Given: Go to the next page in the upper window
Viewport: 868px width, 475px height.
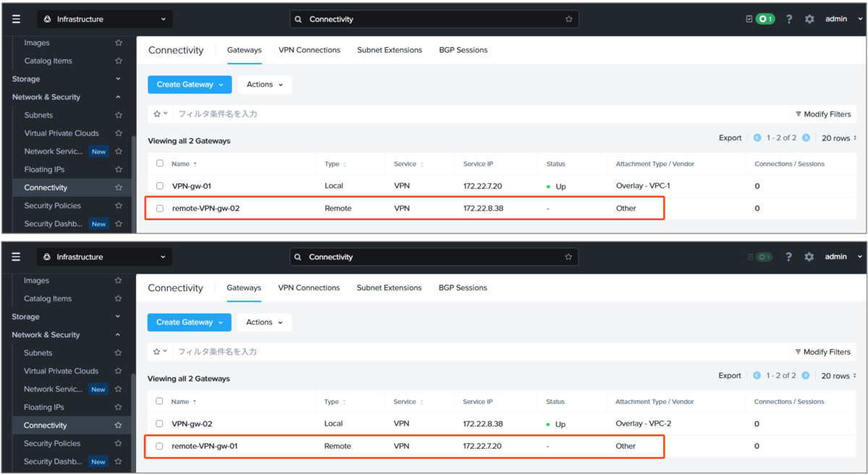Looking at the screenshot, I should [x=806, y=138].
